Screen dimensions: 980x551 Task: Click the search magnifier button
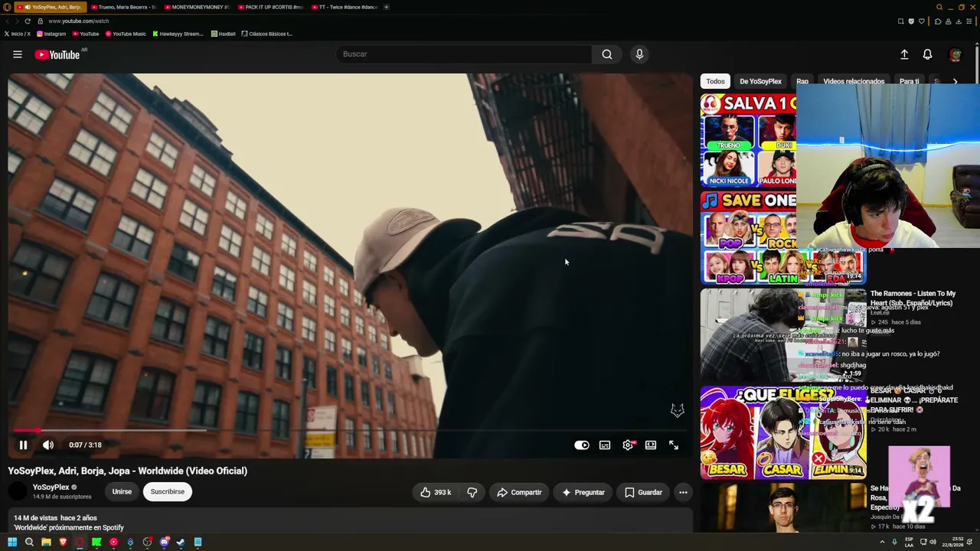[x=606, y=54]
